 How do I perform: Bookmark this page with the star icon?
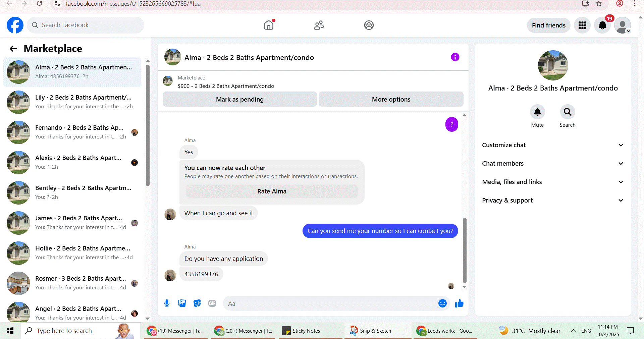tap(599, 3)
